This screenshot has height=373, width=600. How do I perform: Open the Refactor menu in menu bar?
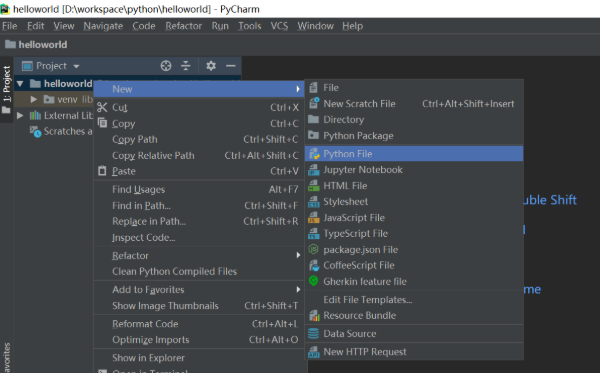[x=184, y=26]
